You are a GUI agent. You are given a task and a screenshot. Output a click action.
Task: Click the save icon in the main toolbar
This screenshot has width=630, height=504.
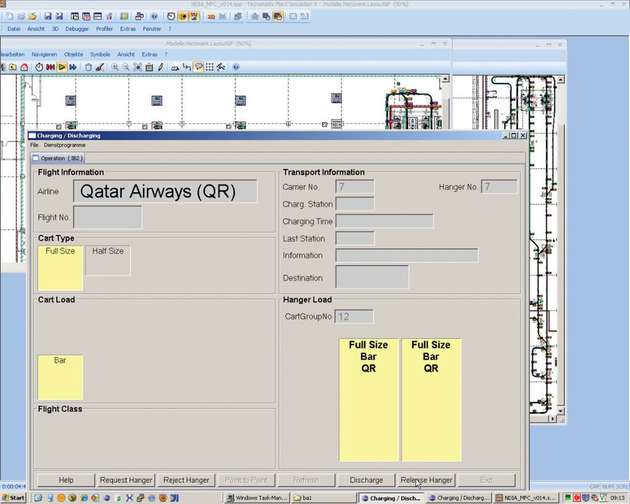click(48, 16)
